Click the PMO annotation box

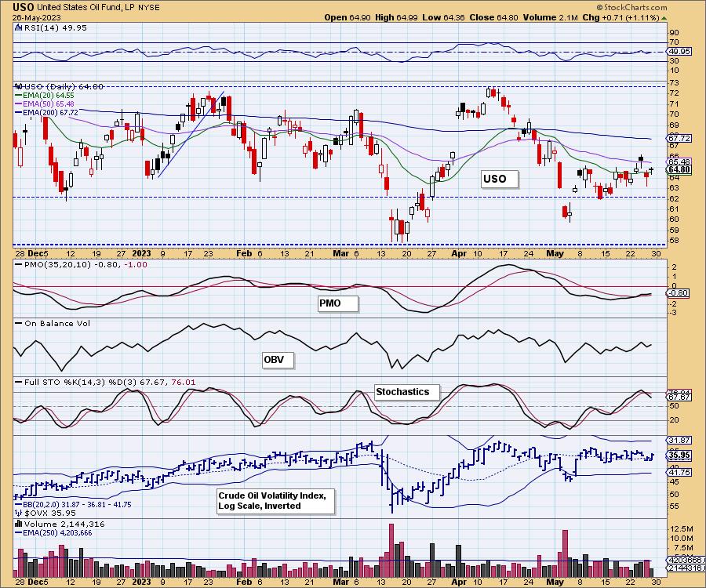(337, 303)
